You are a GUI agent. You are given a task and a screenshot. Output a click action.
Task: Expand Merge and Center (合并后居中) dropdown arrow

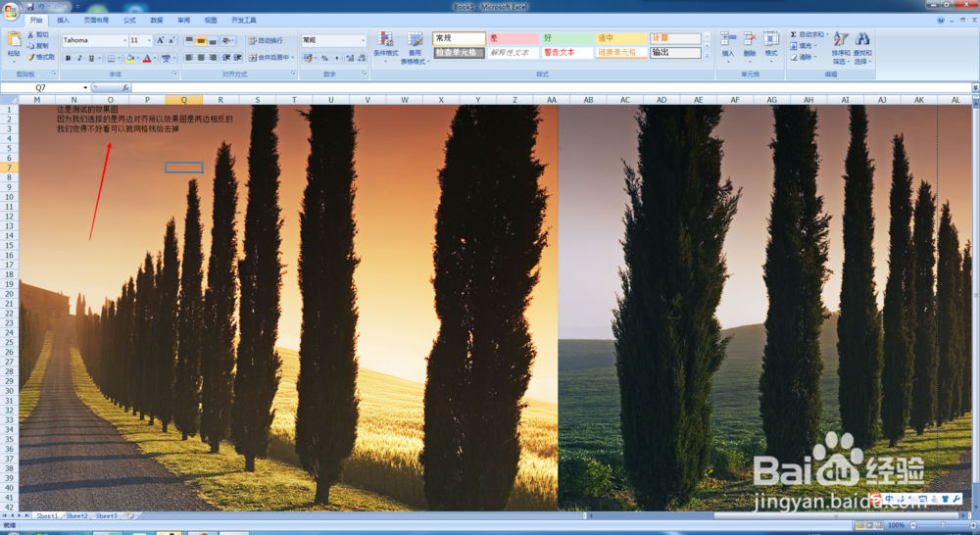(x=292, y=58)
